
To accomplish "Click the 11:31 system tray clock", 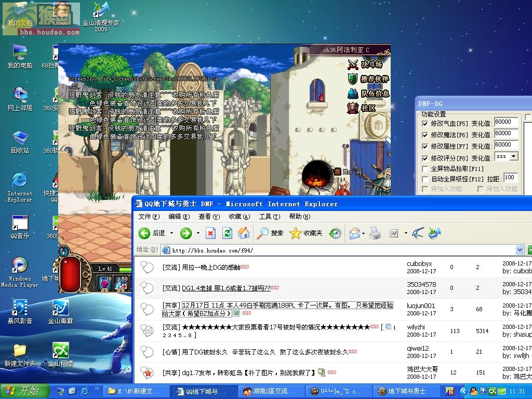I will (x=517, y=391).
